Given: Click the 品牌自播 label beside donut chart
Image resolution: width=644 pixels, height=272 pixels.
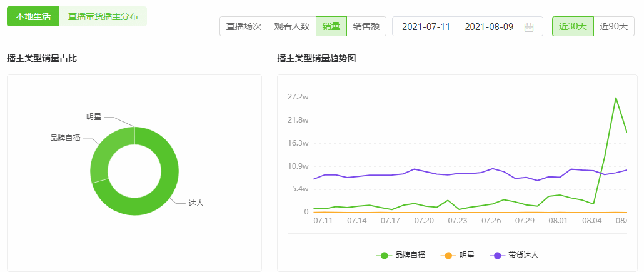Looking at the screenshot, I should tap(65, 138).
